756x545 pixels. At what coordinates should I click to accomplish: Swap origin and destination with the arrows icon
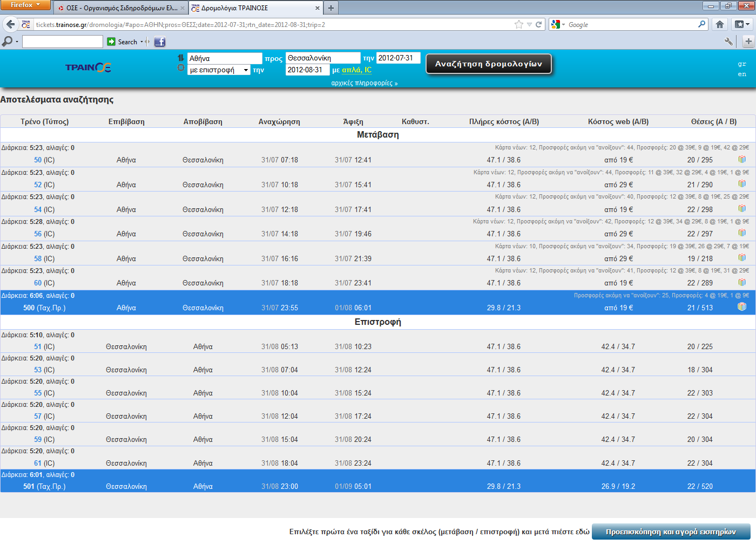click(x=181, y=58)
